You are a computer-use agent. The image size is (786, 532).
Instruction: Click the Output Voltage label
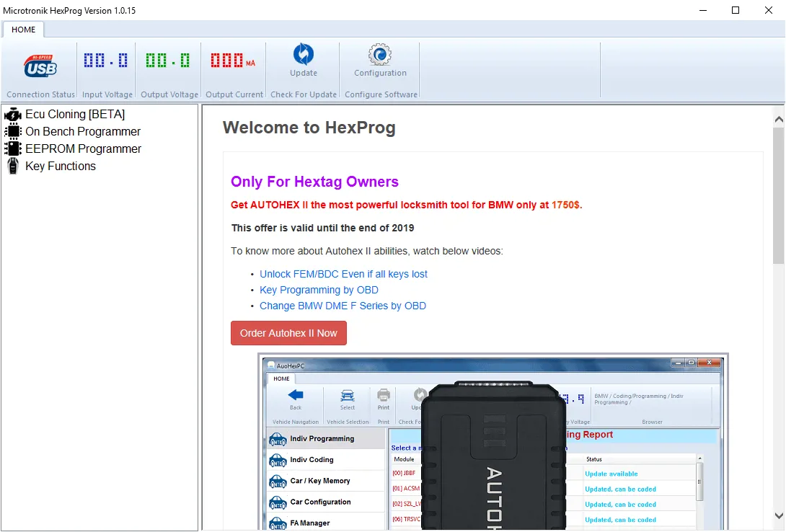tap(169, 94)
